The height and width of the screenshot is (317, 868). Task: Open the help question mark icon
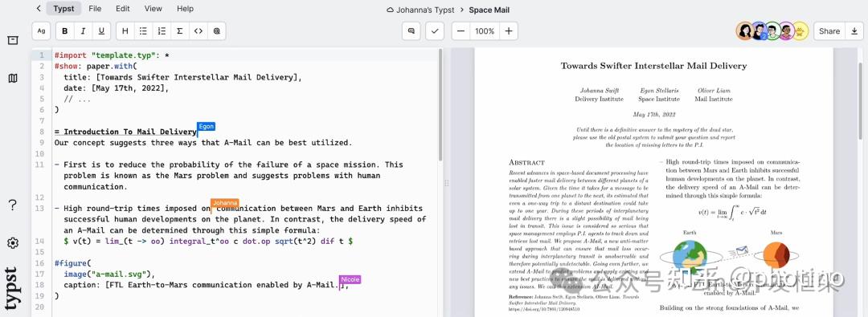[x=13, y=205]
